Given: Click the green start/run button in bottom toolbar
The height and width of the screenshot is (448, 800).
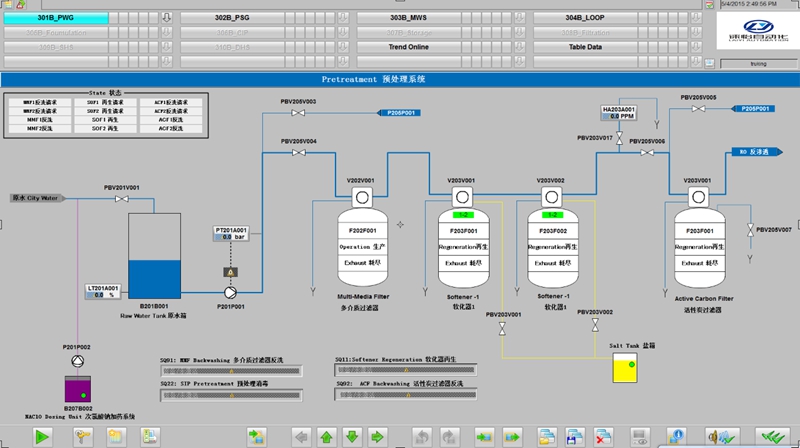Looking at the screenshot, I should pyautogui.click(x=43, y=436).
